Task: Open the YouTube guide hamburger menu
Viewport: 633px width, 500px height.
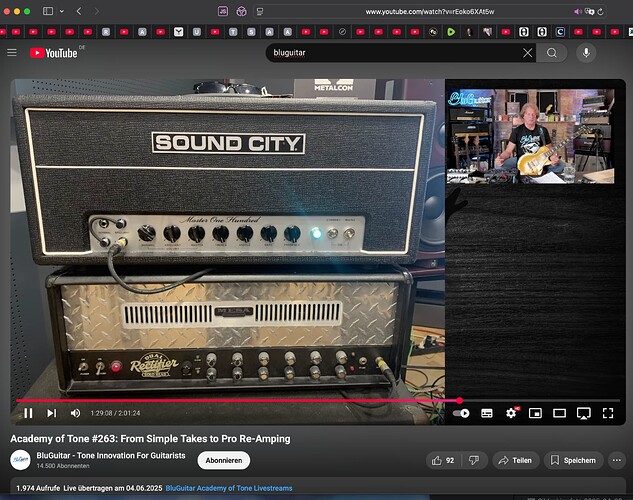Action: coord(12,52)
